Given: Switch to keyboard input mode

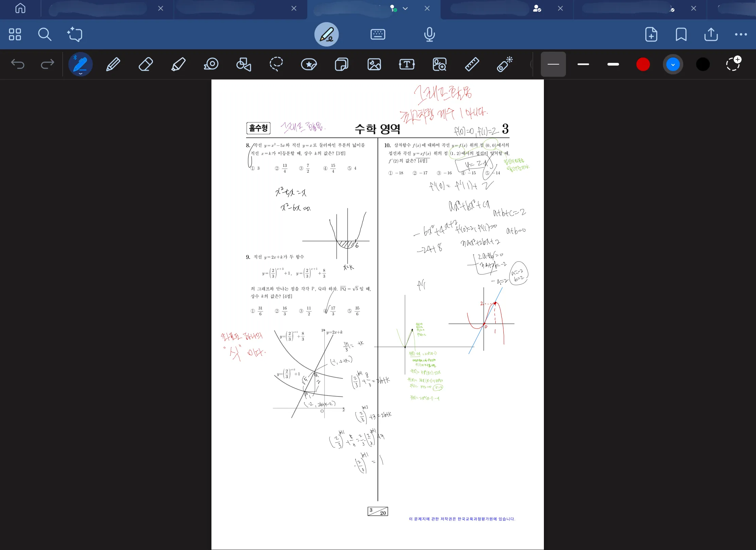Looking at the screenshot, I should pyautogui.click(x=378, y=34).
